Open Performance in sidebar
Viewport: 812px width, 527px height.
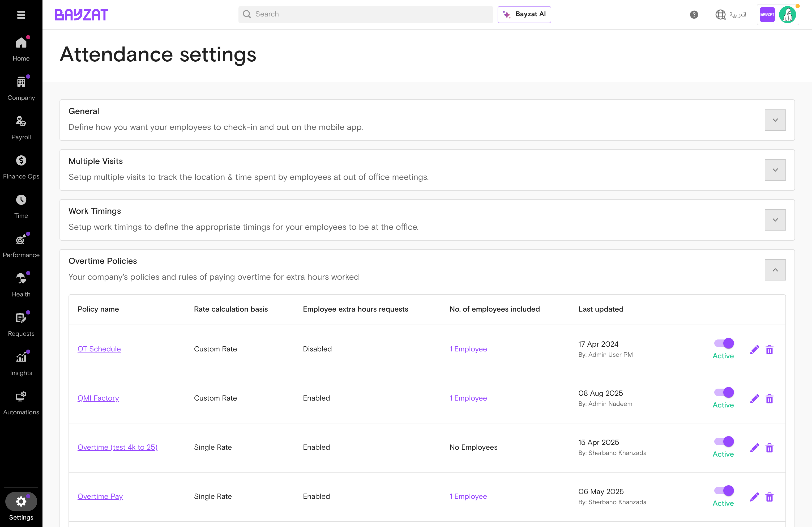21,245
